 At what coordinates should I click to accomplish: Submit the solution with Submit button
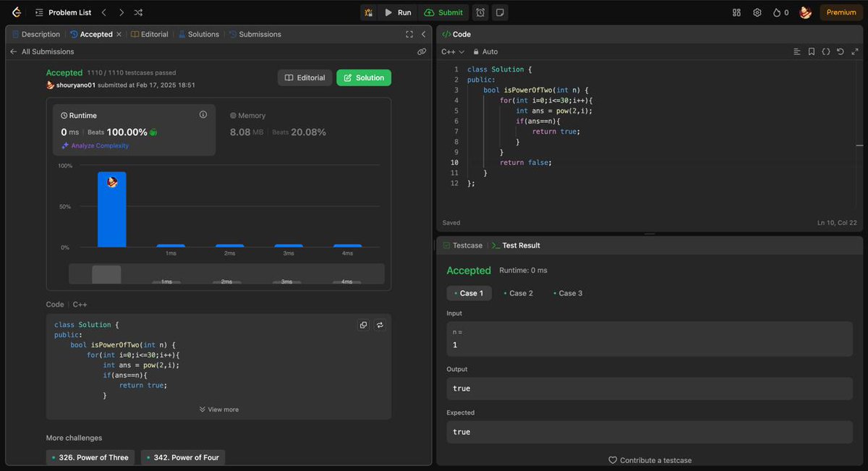tap(443, 12)
